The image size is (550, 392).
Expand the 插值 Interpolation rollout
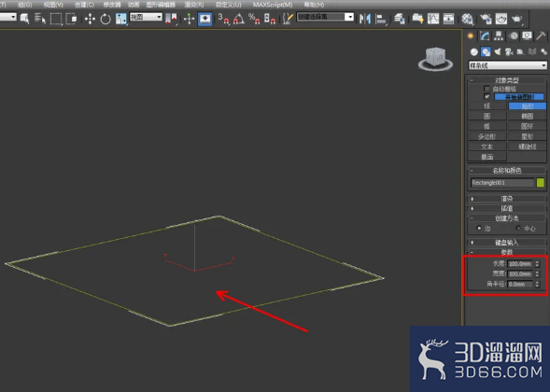click(507, 209)
